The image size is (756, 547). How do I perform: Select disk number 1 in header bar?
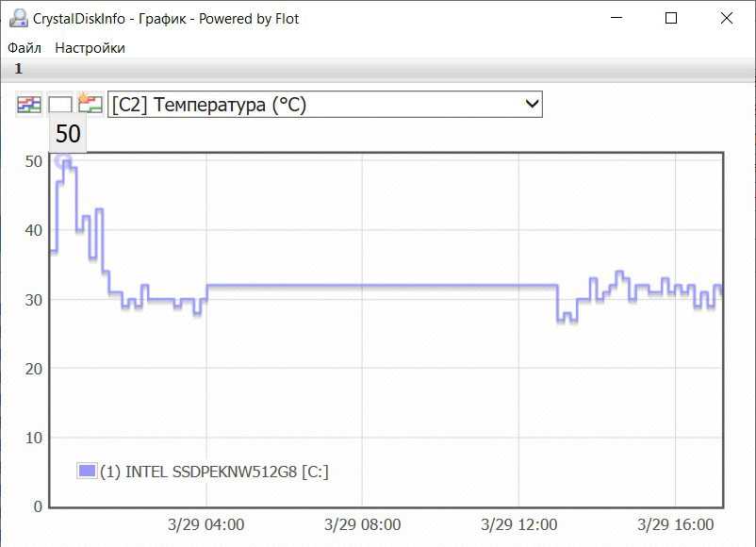click(18, 69)
